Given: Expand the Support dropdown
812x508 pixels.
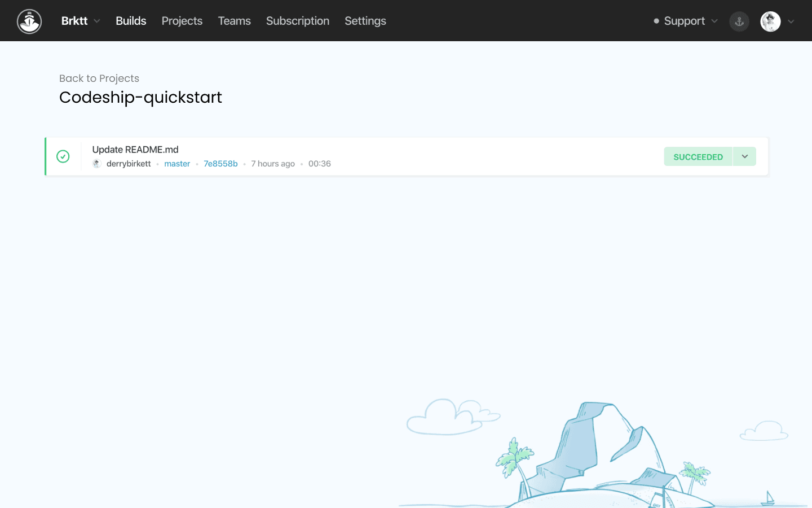Looking at the screenshot, I should click(x=686, y=21).
